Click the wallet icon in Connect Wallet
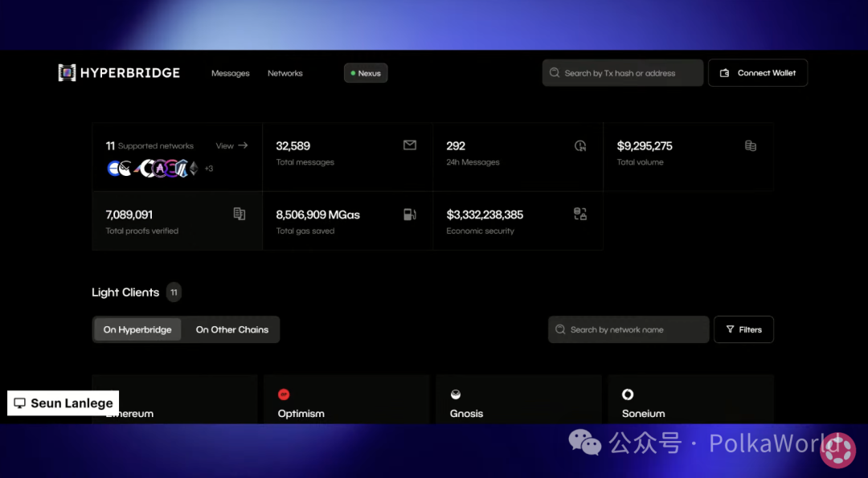The height and width of the screenshot is (478, 868). (724, 73)
